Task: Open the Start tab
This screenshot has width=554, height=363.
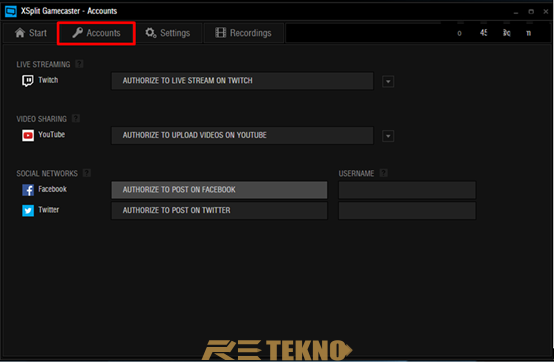Action: tap(30, 33)
